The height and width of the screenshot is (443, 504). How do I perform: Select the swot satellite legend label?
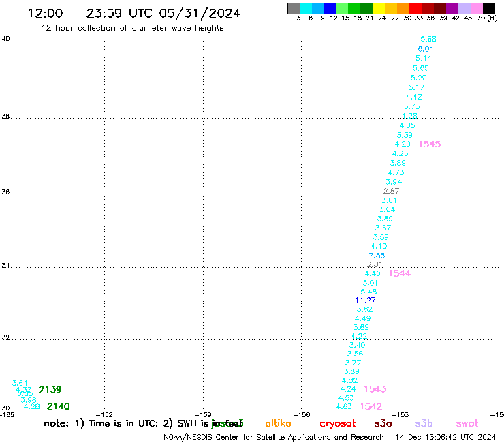click(x=467, y=423)
